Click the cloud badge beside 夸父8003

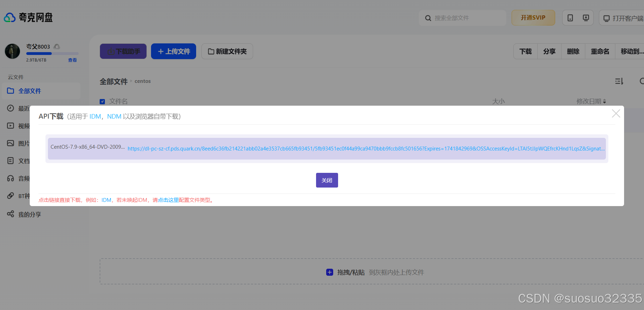click(57, 47)
